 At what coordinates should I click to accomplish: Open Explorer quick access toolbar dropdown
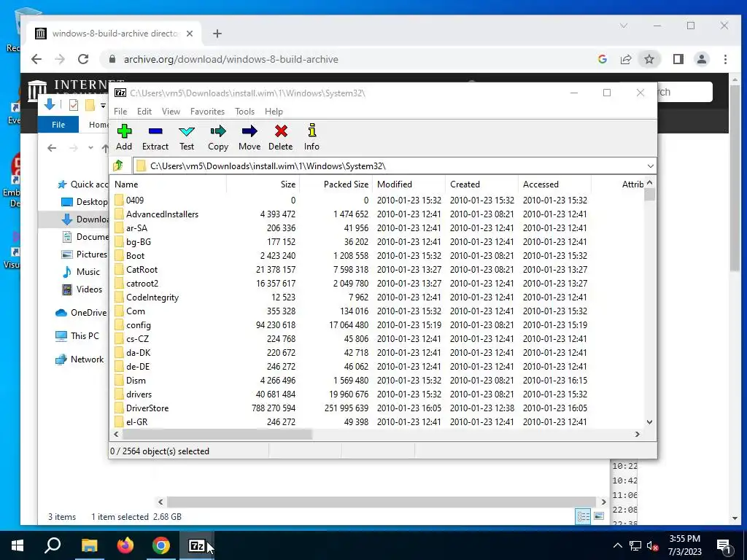pos(103,105)
